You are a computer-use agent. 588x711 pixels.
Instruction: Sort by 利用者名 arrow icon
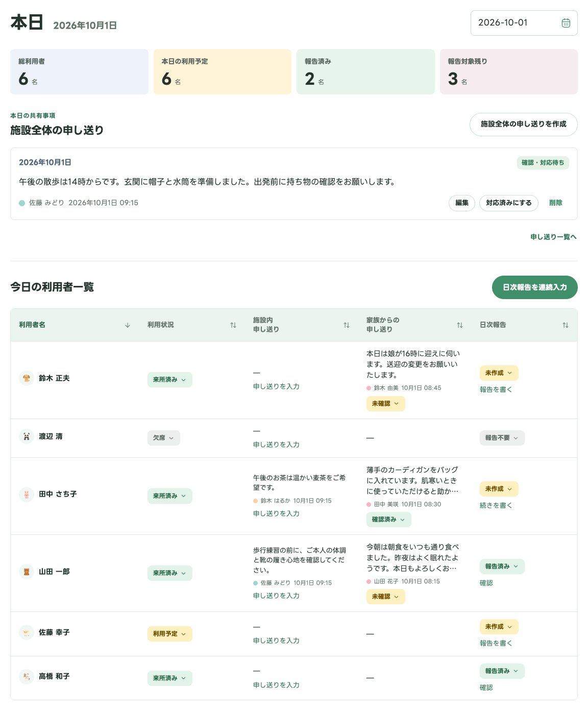(x=128, y=325)
